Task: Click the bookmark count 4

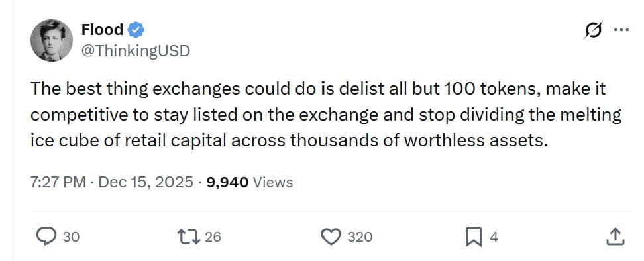Action: [x=494, y=237]
